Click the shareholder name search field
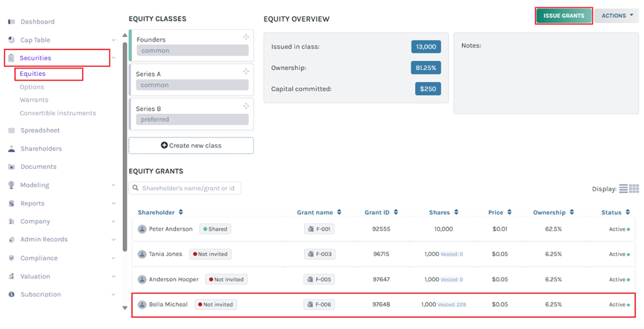This screenshot has height=329, width=644. 189,188
